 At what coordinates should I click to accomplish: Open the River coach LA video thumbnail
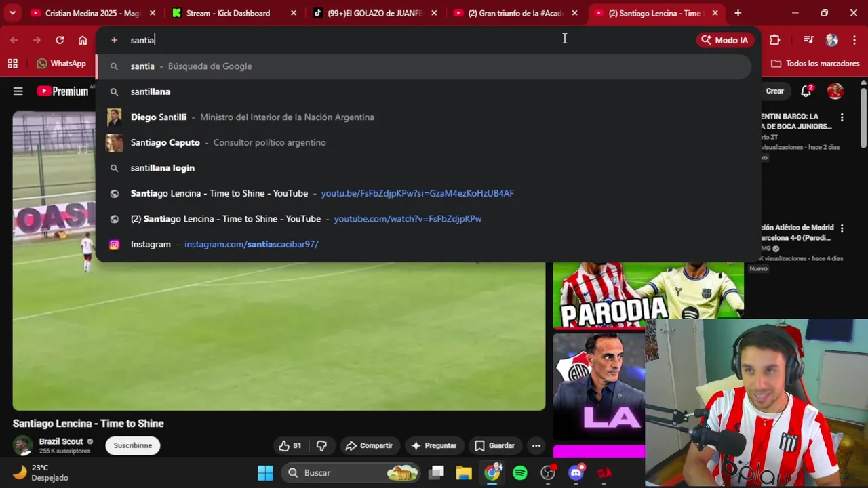[599, 386]
